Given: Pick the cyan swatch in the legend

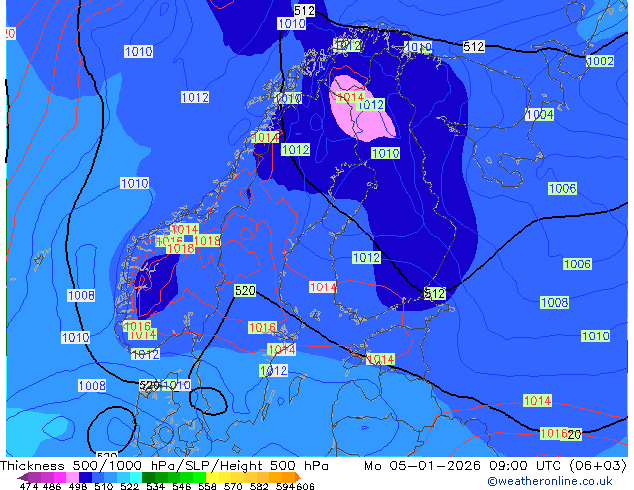Looking at the screenshot, I should coord(136,477).
